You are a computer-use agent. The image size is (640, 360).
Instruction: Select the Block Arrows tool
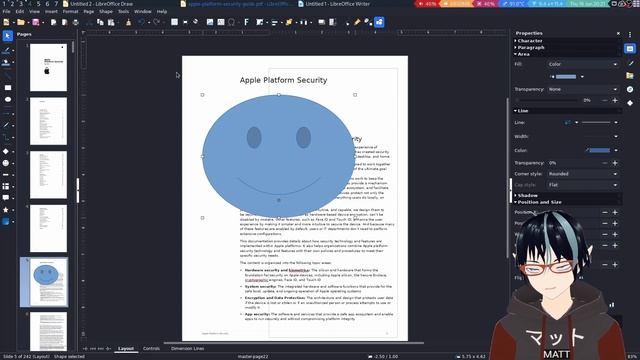pos(6,175)
